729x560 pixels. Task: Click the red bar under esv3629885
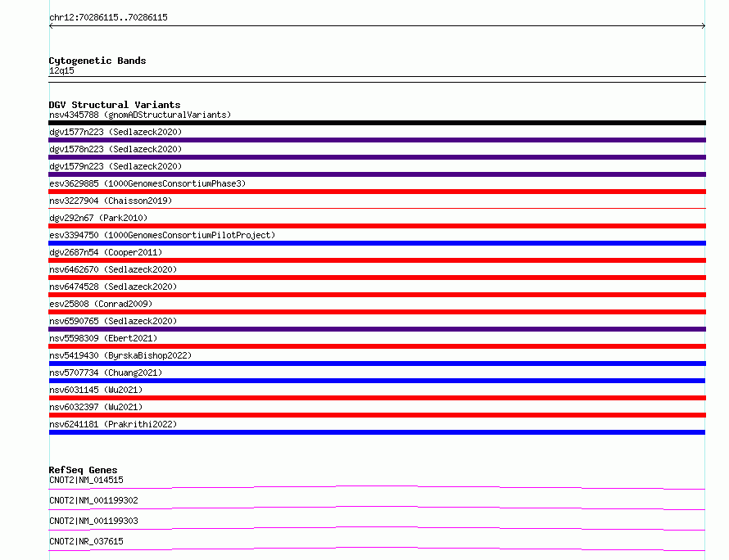coord(377,192)
